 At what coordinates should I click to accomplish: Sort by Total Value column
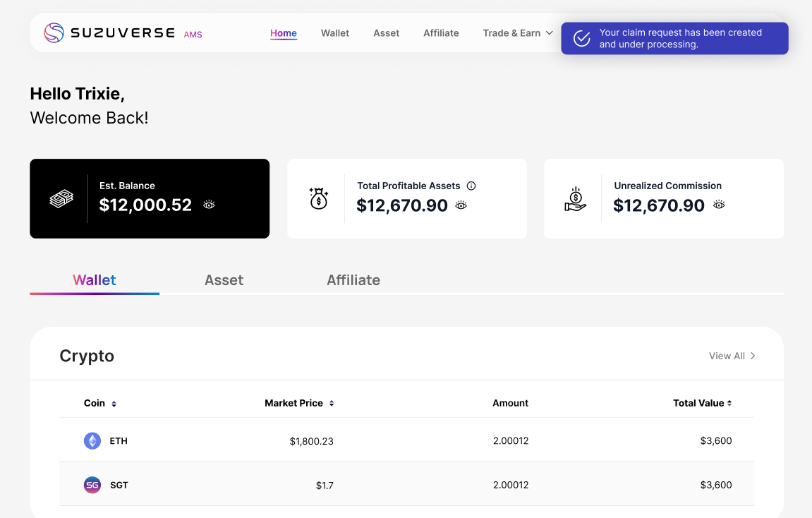click(x=729, y=403)
